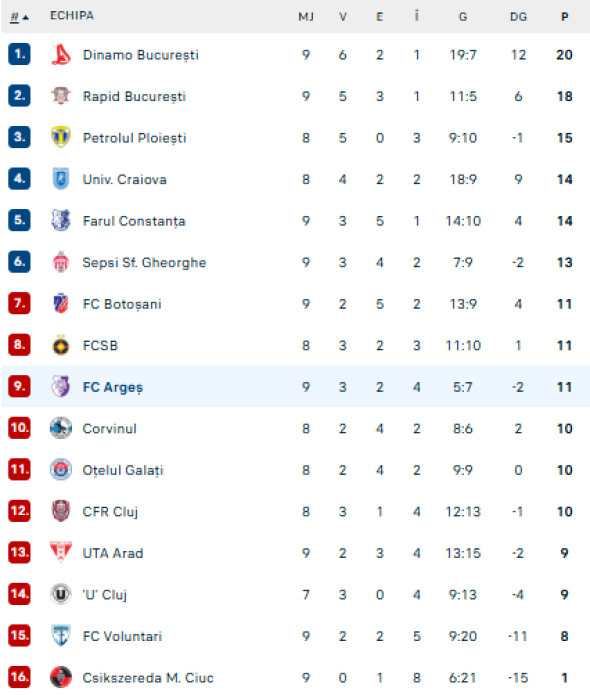Open the FC Botoșani team link
The image size is (590, 695).
[x=122, y=304]
